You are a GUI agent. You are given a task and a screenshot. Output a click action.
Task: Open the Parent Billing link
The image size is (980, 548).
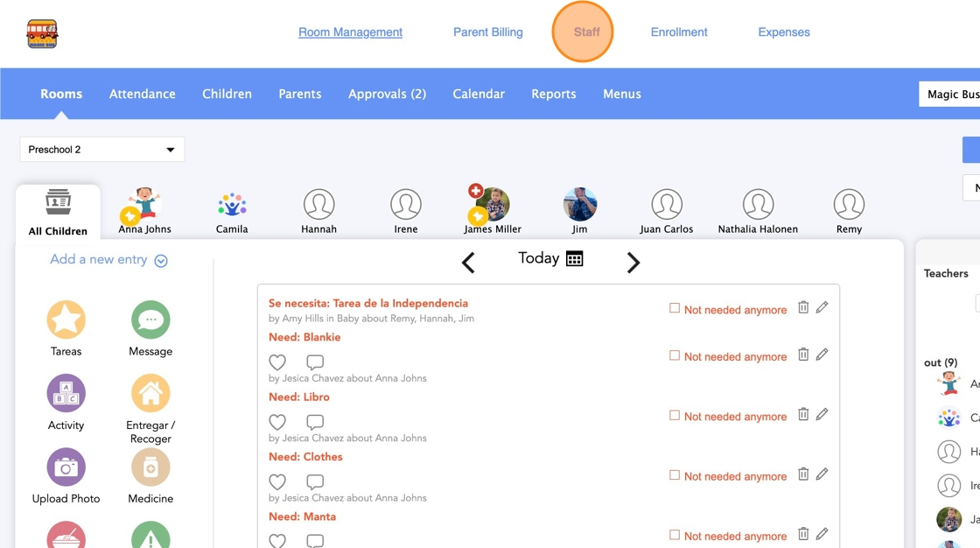coord(488,32)
